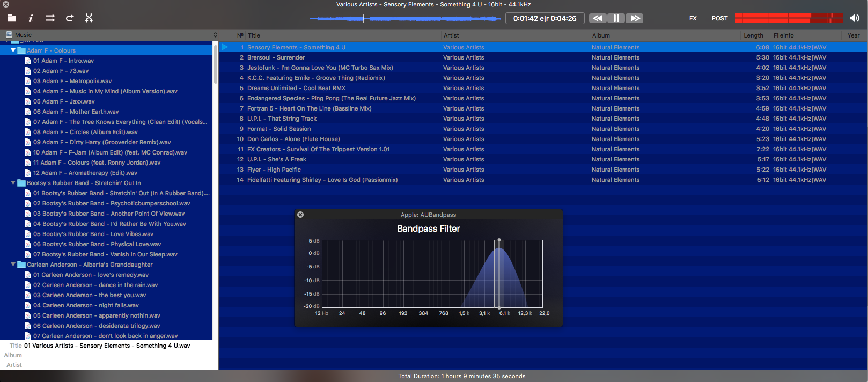Toggle the sequential play arrows icon
The height and width of the screenshot is (382, 868).
click(x=50, y=18)
